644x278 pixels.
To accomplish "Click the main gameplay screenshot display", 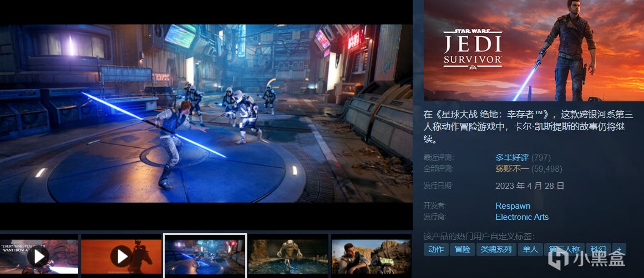I will pos(206,113).
